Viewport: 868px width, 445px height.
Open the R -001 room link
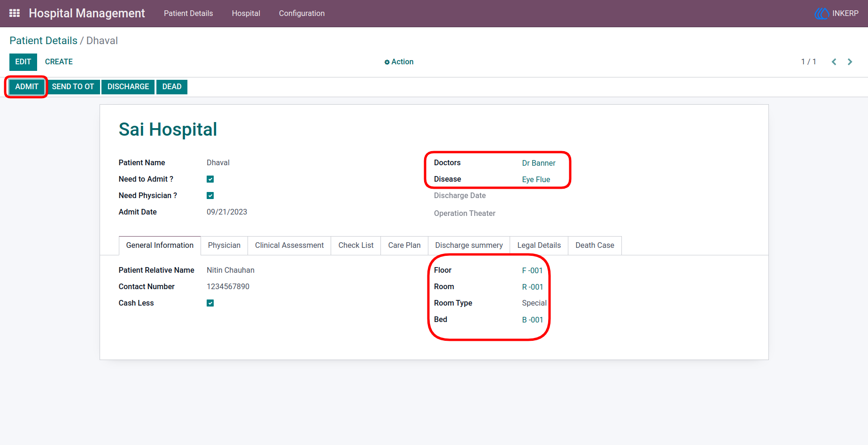[x=533, y=287]
